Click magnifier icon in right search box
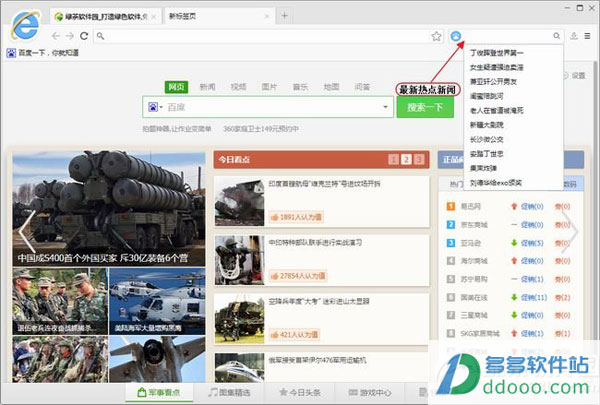This screenshot has width=600, height=405. coord(556,36)
